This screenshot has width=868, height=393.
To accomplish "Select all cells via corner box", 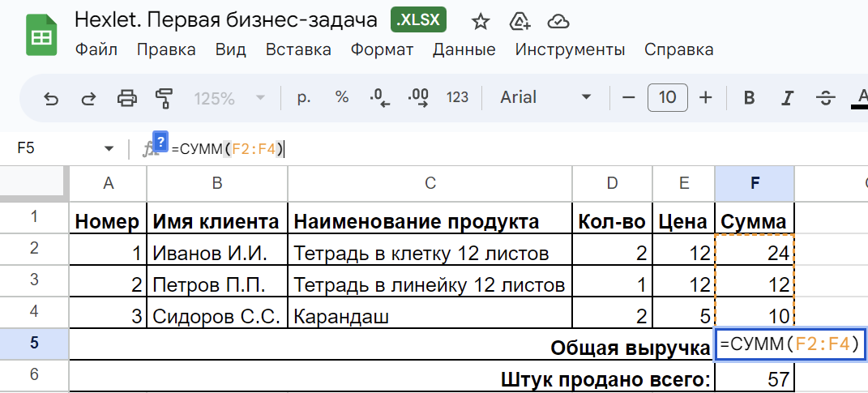I will (34, 183).
